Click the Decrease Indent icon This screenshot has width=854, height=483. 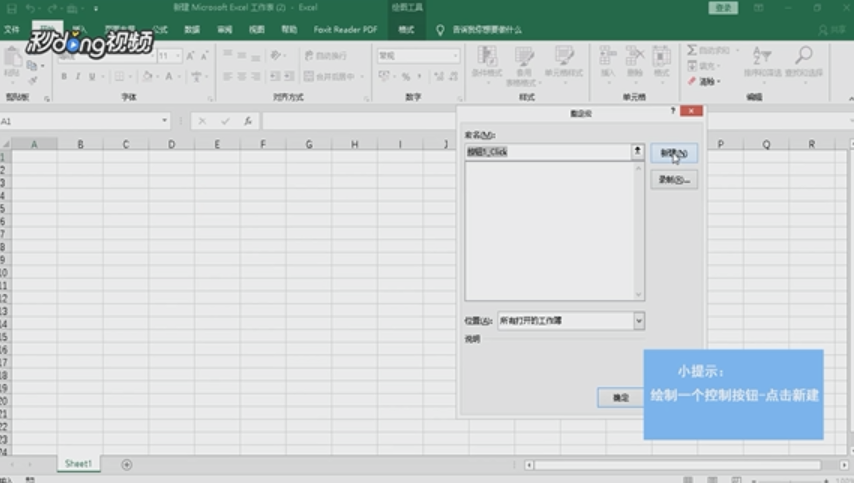point(276,76)
